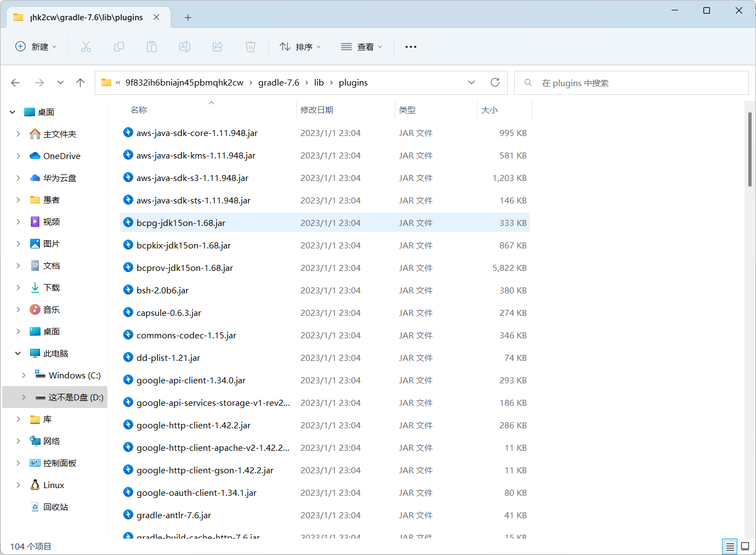
Task: Click the Rename icon in toolbar
Action: click(185, 47)
